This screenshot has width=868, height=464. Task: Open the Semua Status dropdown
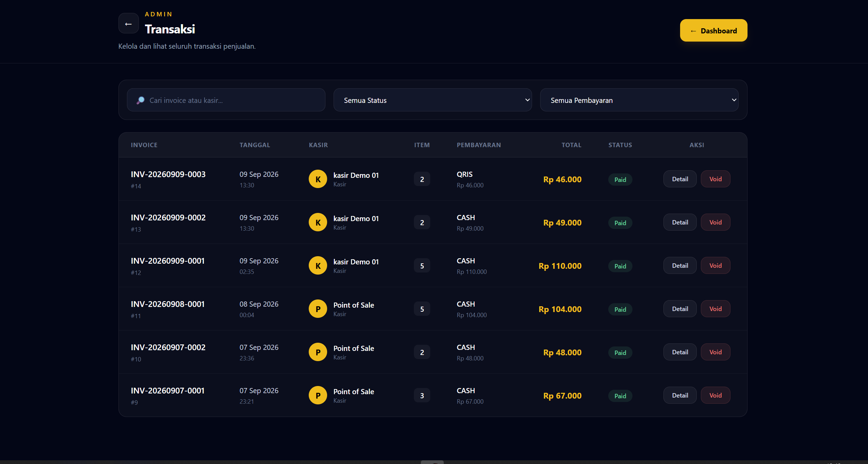pos(433,100)
